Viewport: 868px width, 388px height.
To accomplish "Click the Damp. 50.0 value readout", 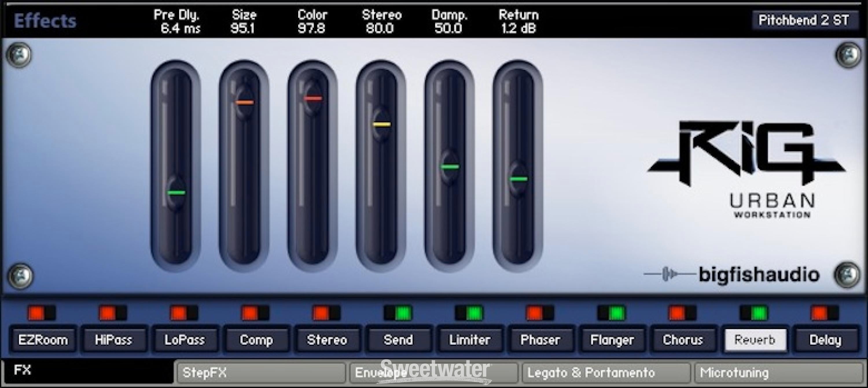I will coord(448,28).
